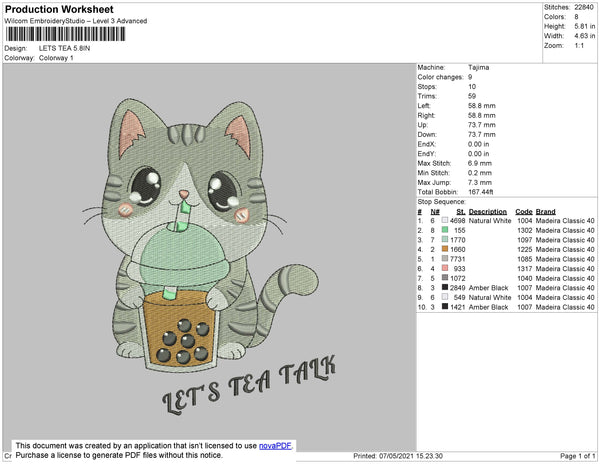Select the orange swatch with code 1225
Image resolution: width=600 pixels, height=464 pixels.
445,249
